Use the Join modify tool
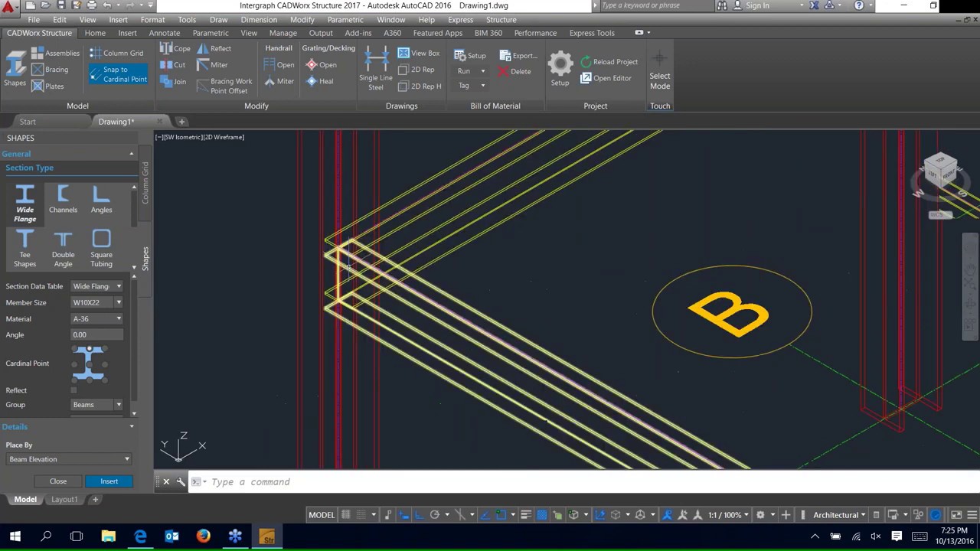This screenshot has height=551, width=980. point(173,81)
